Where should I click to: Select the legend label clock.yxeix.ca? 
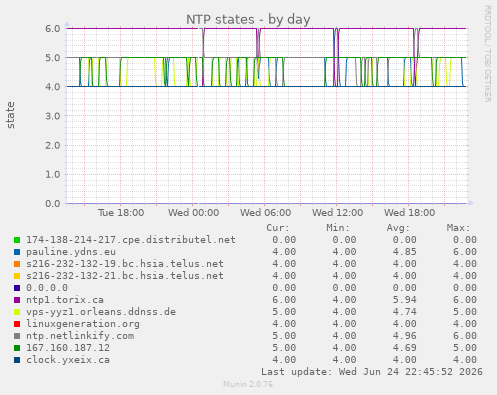pyautogui.click(x=68, y=360)
